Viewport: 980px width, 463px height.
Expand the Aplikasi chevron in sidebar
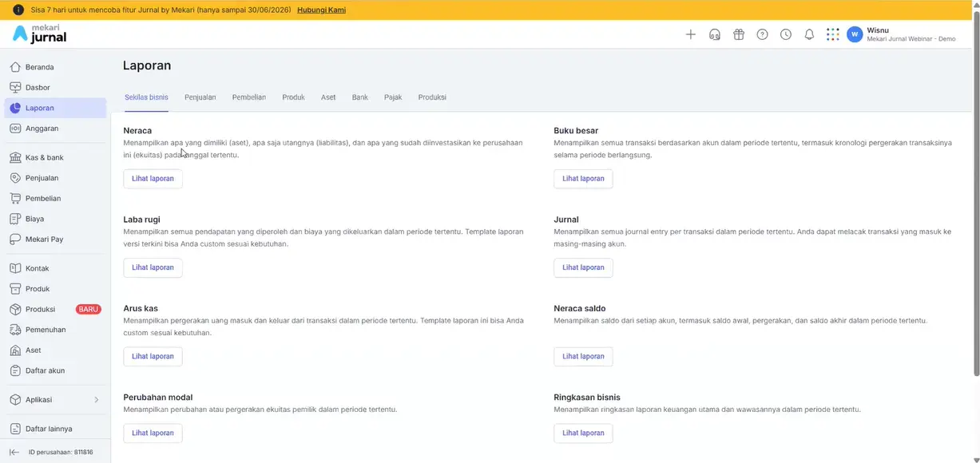click(97, 400)
